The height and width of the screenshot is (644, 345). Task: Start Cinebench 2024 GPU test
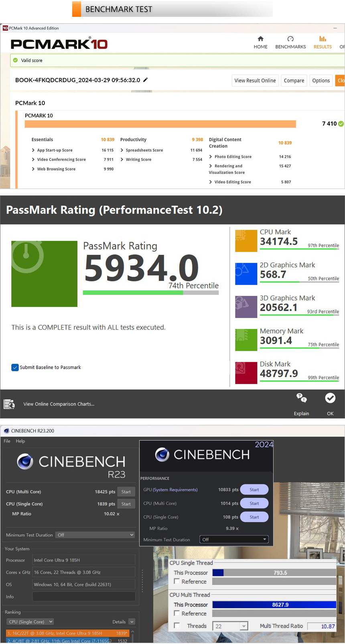[x=254, y=490]
